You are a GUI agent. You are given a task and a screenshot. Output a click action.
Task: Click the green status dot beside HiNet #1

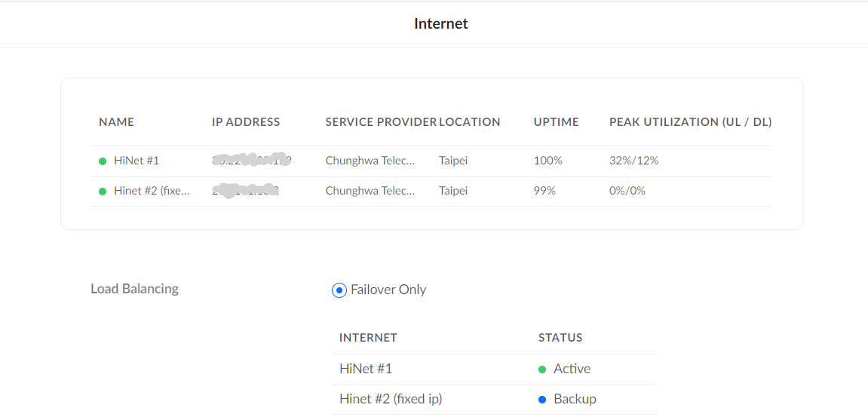pos(103,161)
